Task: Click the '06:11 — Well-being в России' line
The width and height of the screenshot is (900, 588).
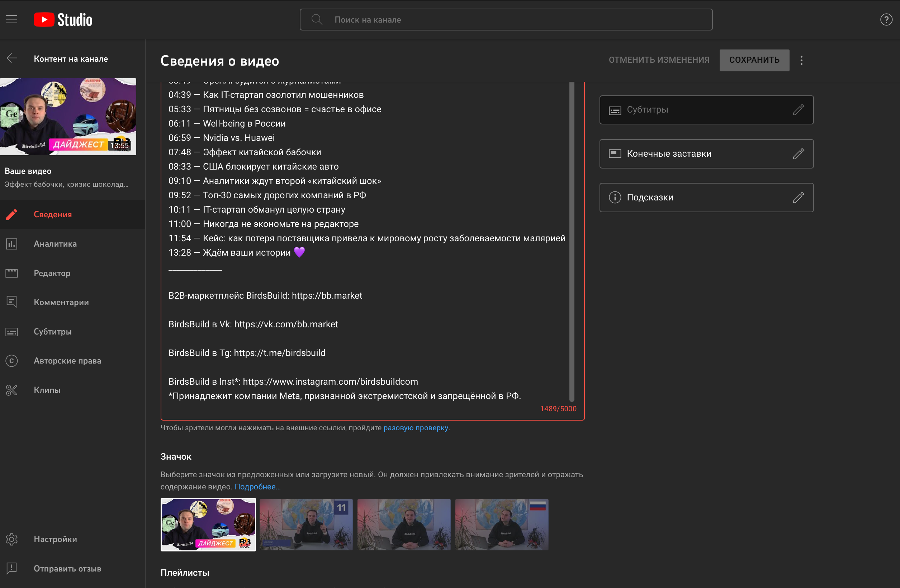Action: (227, 123)
